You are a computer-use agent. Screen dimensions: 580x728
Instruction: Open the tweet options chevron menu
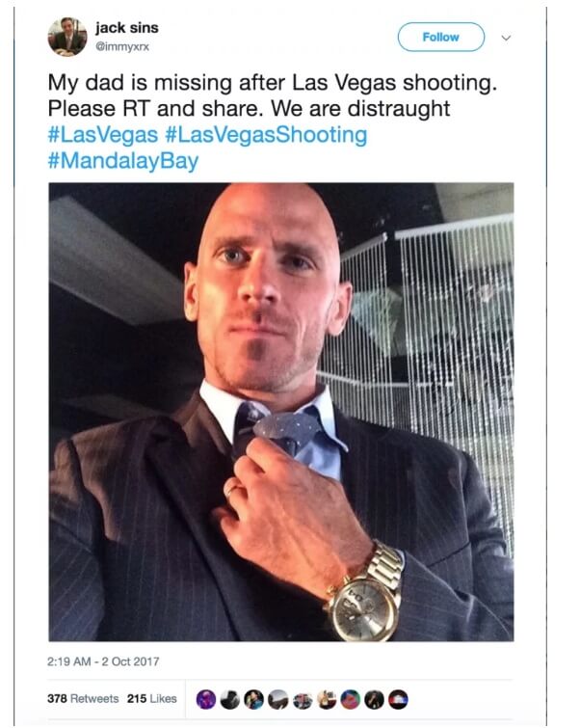pos(506,38)
